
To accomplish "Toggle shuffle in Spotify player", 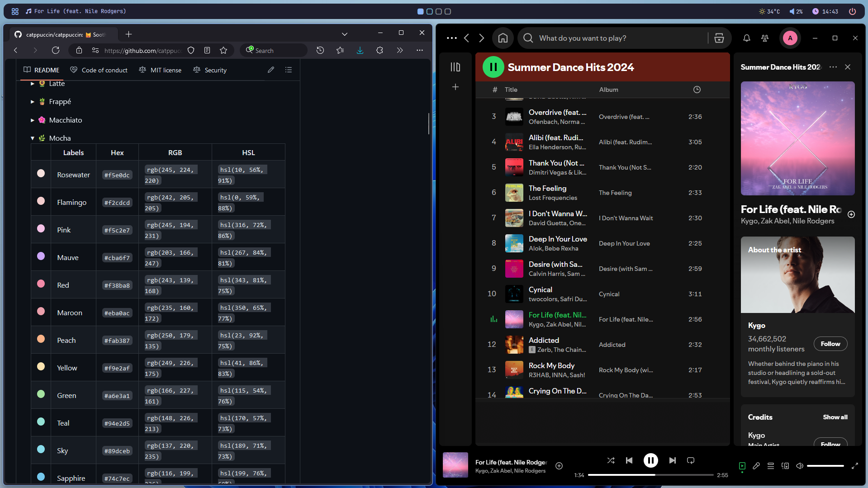I will (611, 460).
